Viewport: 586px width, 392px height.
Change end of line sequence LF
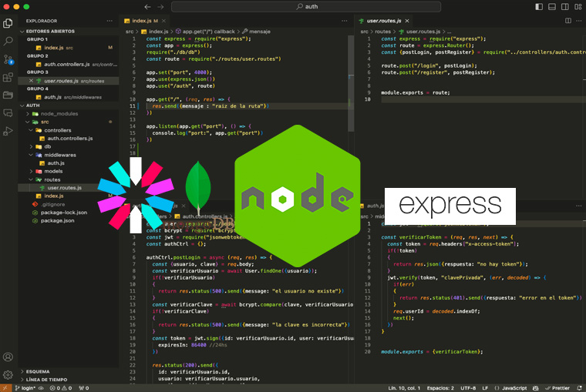click(x=485, y=388)
